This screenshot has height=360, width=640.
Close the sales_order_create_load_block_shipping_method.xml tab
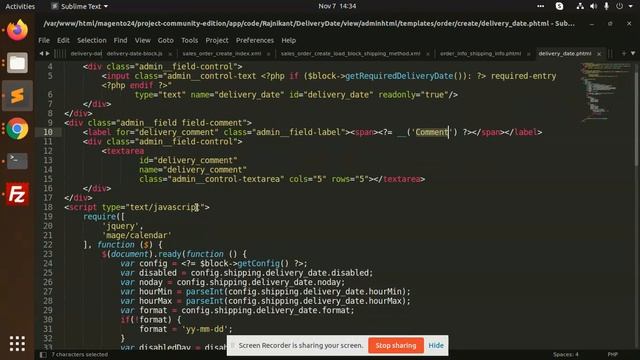(427, 54)
